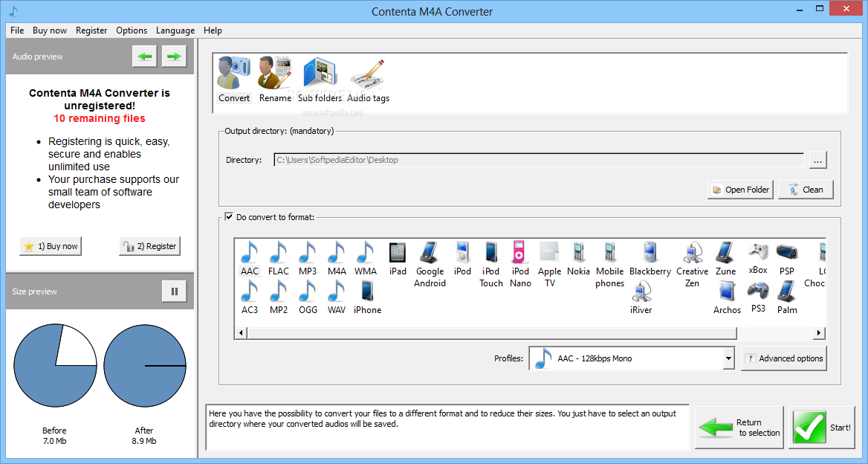Screen dimensions: 868x464
Task: Pick the PS3 profile icon
Action: [x=758, y=297]
